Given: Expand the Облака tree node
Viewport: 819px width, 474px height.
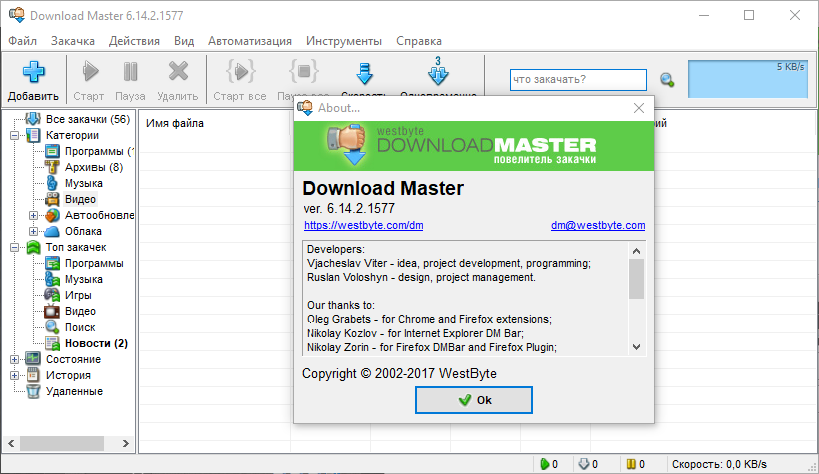Looking at the screenshot, I should click(33, 231).
